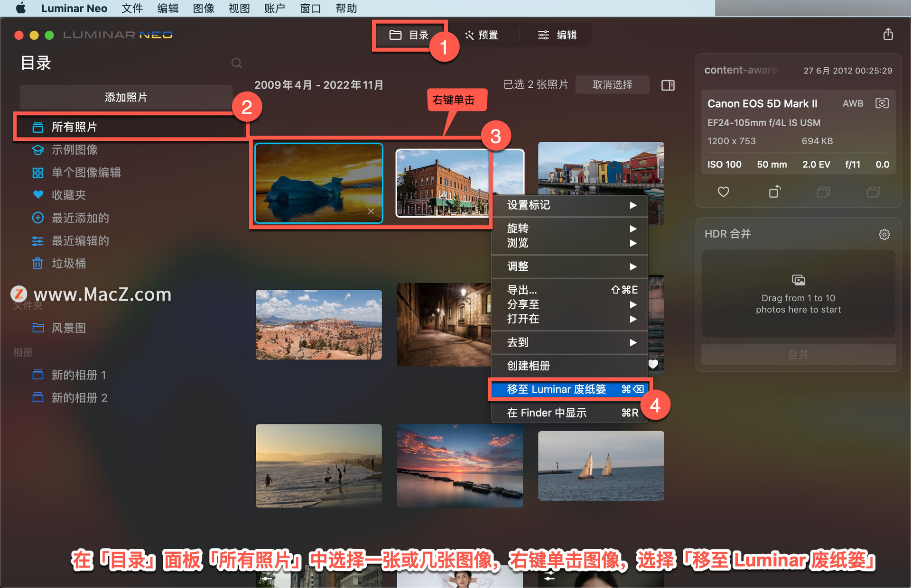This screenshot has width=911, height=588.
Task: Open the 帮助 menu in menu bar
Action: tap(346, 8)
